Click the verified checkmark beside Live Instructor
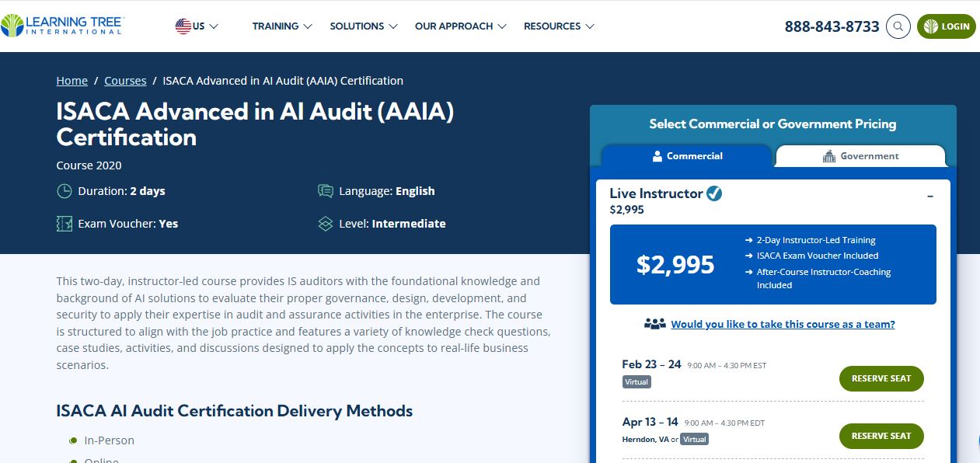 (x=714, y=194)
